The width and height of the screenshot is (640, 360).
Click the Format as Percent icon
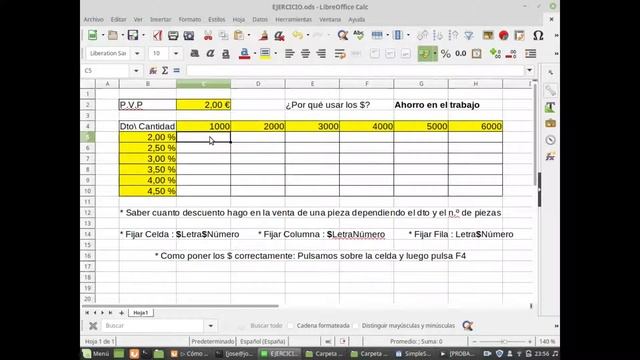446,53
